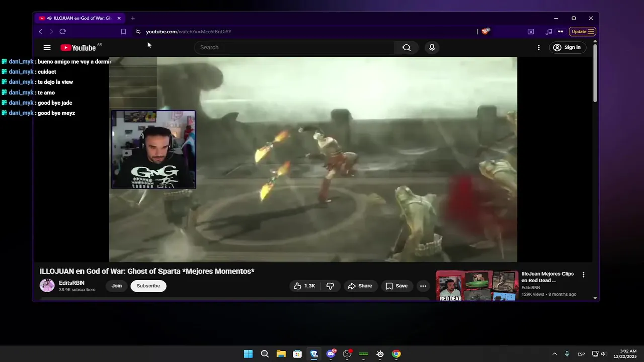
Task: Open the EditsRBN channel name link
Action: [x=71, y=283]
